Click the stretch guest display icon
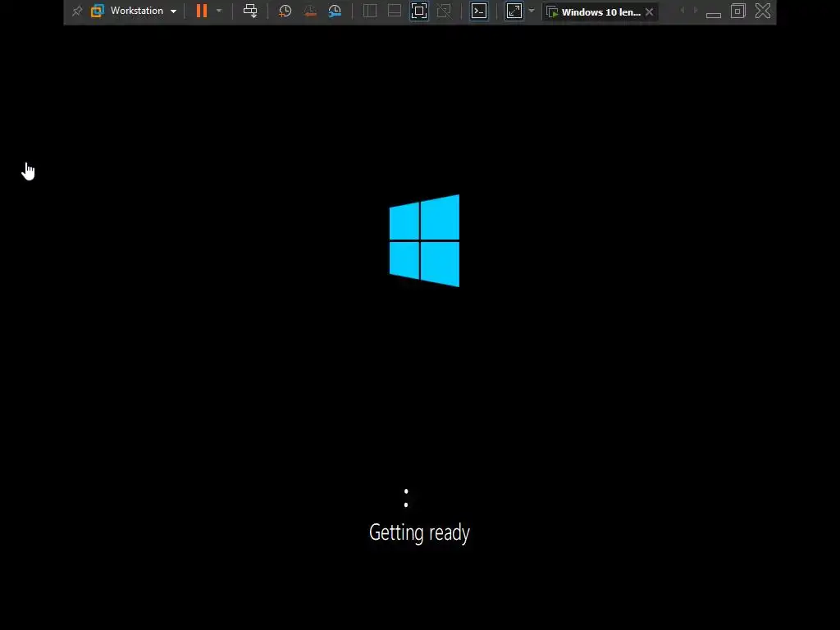The width and height of the screenshot is (840, 630). click(514, 11)
